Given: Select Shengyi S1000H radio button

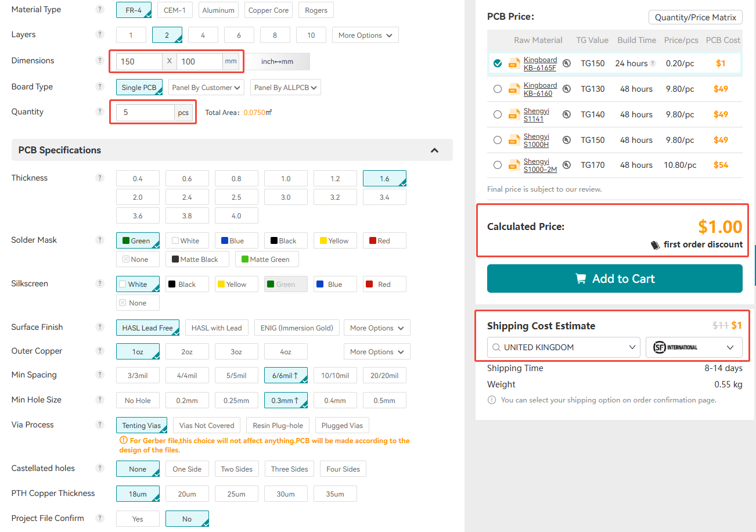Looking at the screenshot, I should point(498,140).
